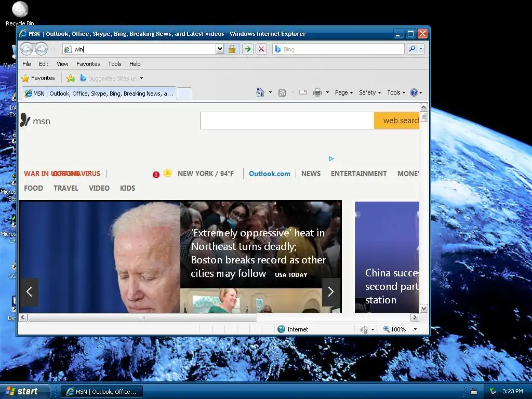Image resolution: width=532 pixels, height=399 pixels.
Task: Open the search provider dropdown arrow
Action: pyautogui.click(x=421, y=49)
